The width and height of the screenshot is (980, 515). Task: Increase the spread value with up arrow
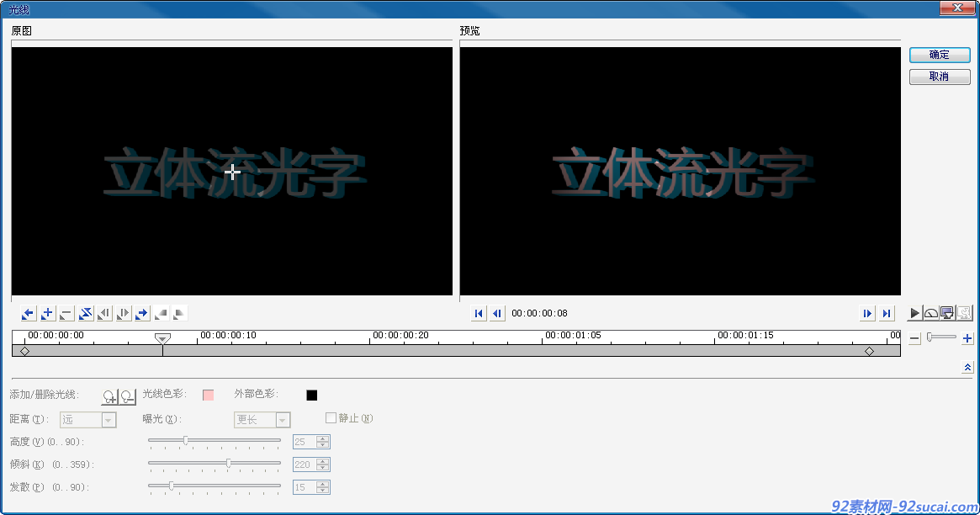[x=322, y=484]
